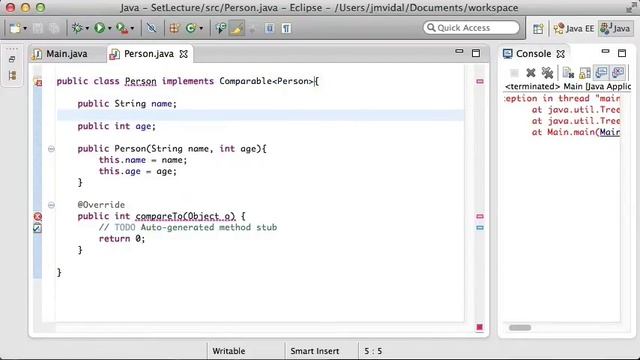Click the red error summary square in editor
The width and height of the screenshot is (640, 360).
[x=480, y=327]
